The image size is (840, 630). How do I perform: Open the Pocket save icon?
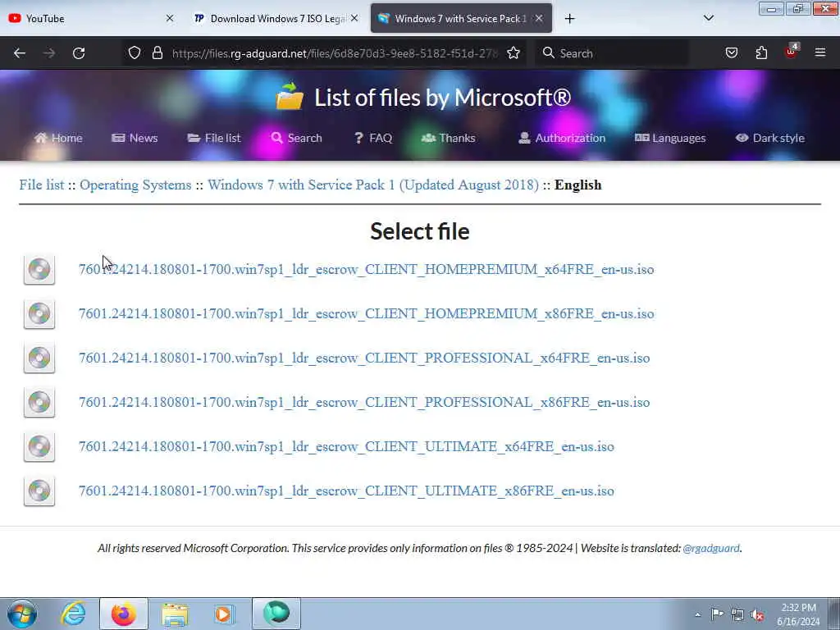coord(731,52)
